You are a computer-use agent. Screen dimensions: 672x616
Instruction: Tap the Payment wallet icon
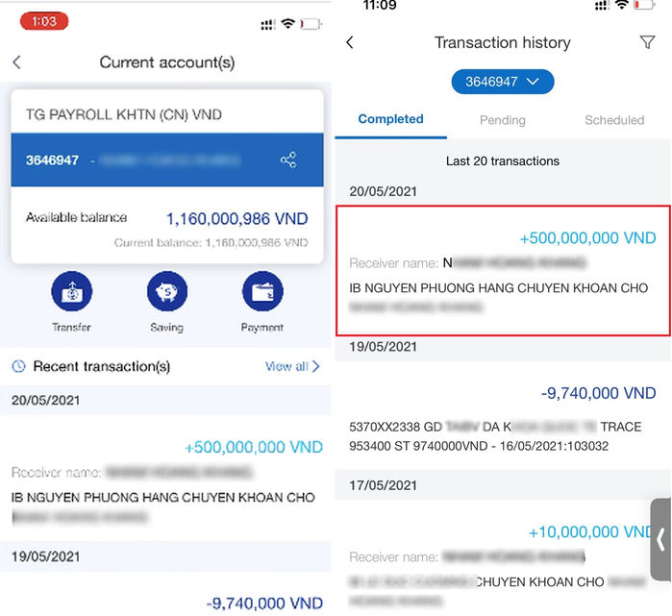262,291
